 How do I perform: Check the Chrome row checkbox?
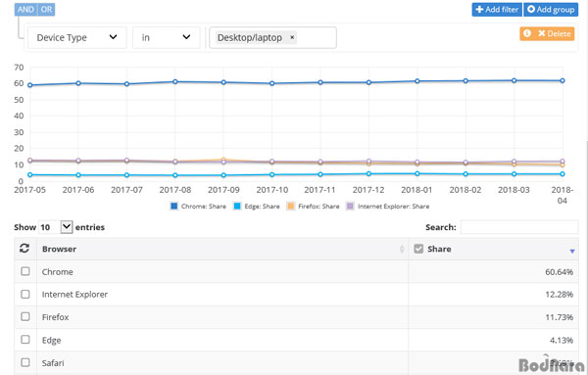click(x=25, y=271)
